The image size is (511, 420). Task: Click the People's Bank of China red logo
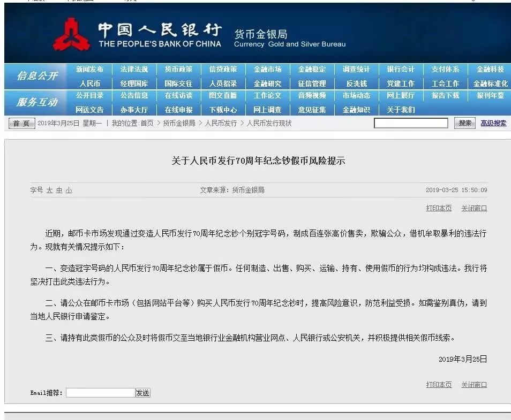click(71, 35)
